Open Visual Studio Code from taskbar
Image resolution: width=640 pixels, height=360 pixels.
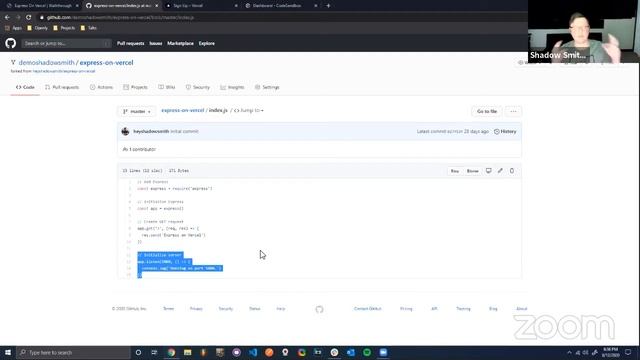tap(253, 353)
